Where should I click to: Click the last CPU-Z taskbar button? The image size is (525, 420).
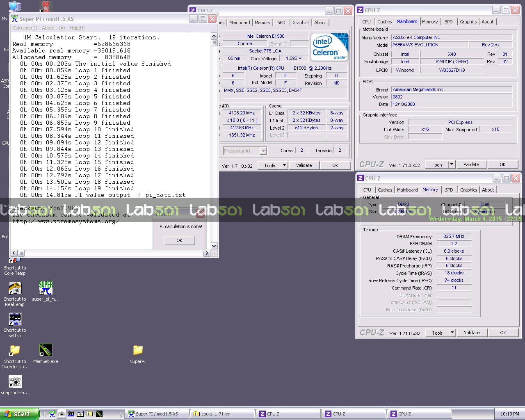(420, 414)
